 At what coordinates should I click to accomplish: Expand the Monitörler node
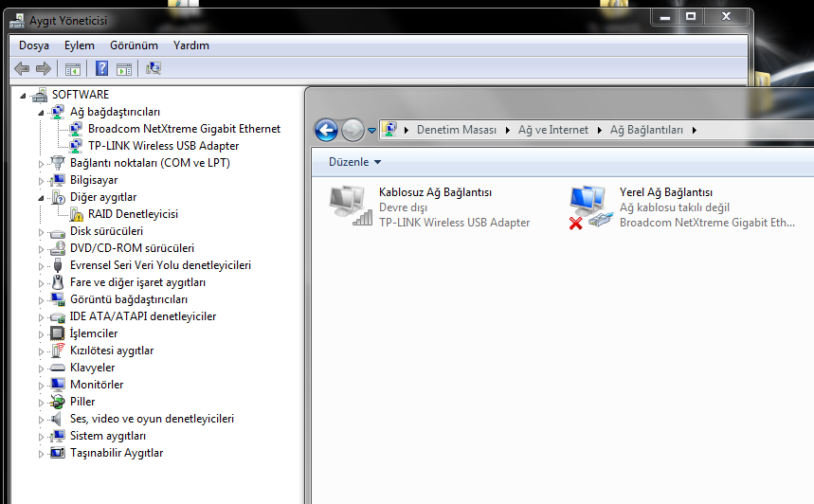41,386
